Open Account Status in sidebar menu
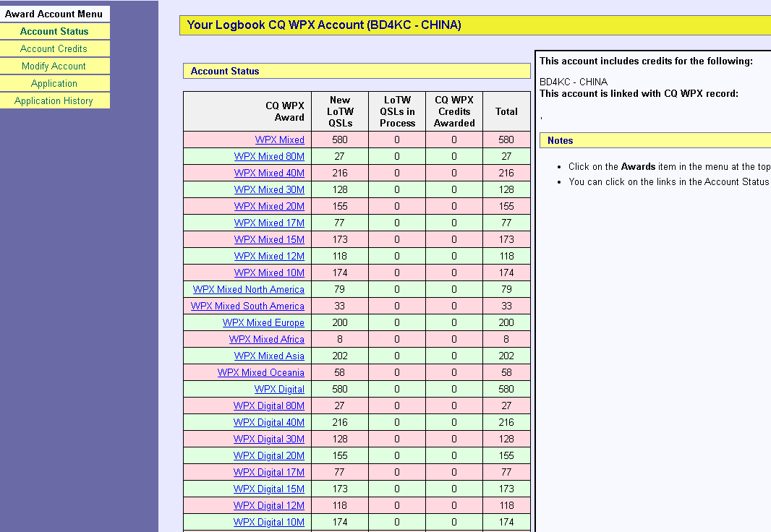Image resolution: width=771 pixels, height=532 pixels. 54,31
